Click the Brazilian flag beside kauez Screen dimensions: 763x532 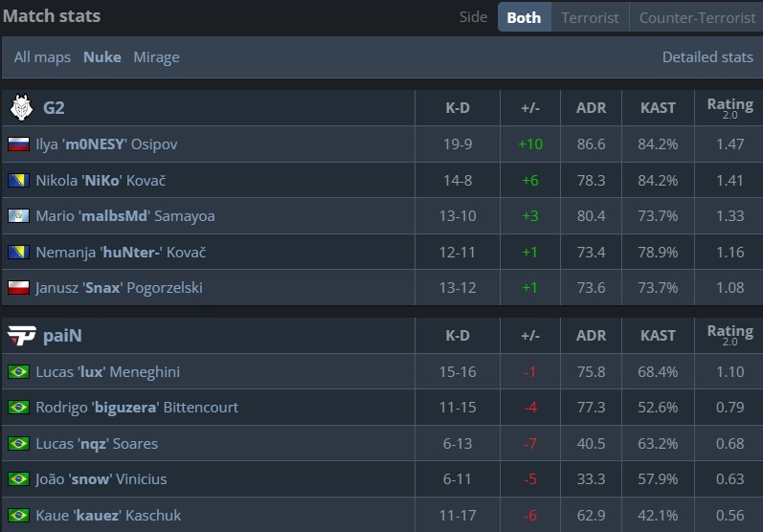pyautogui.click(x=18, y=516)
